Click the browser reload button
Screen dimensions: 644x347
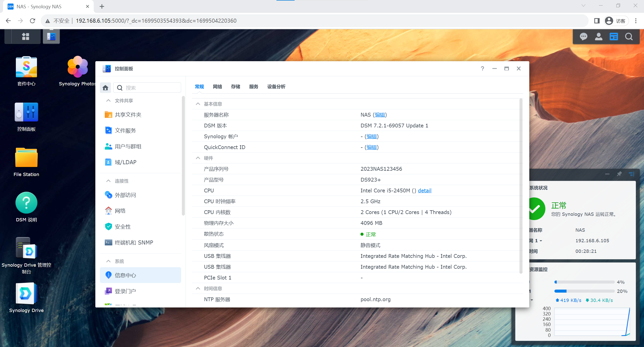[32, 21]
